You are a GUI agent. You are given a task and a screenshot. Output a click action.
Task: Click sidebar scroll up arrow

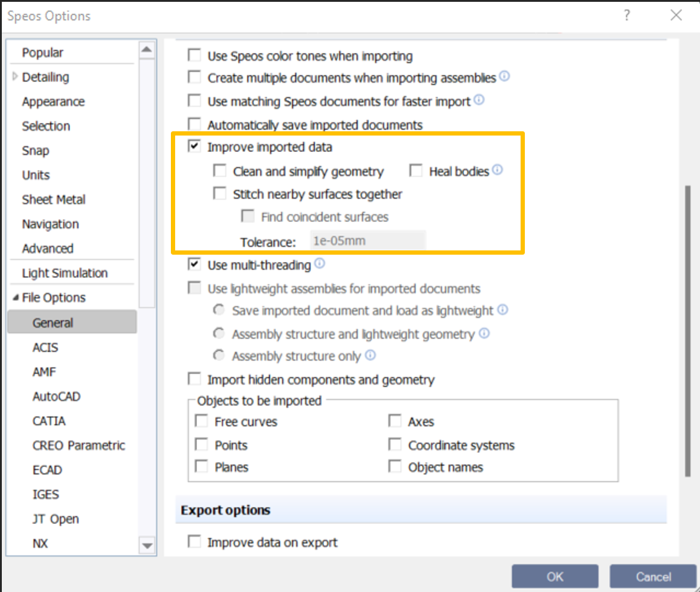(x=147, y=49)
